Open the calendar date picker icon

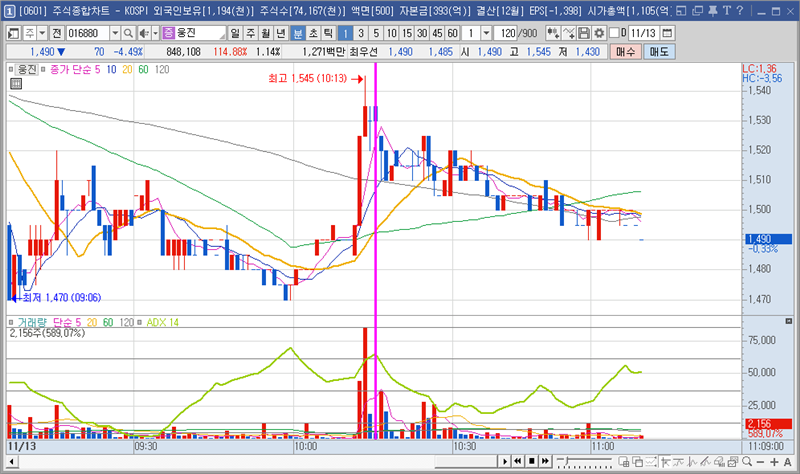pos(667,33)
